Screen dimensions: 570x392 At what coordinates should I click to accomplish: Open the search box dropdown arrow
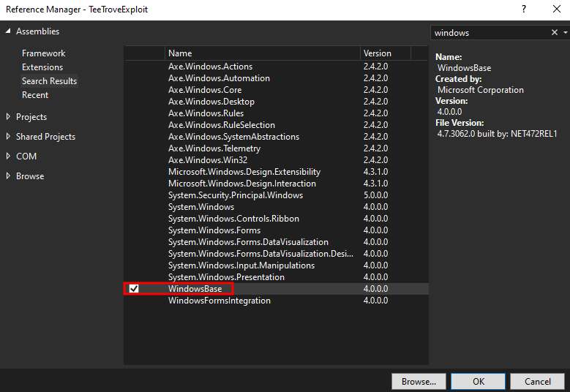(564, 33)
